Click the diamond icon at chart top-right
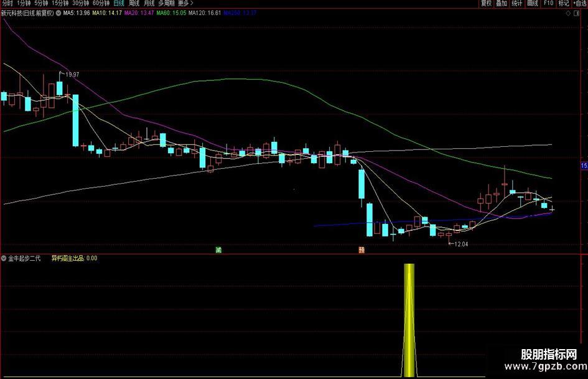Image resolution: width=588 pixels, height=379 pixels. tap(569, 13)
